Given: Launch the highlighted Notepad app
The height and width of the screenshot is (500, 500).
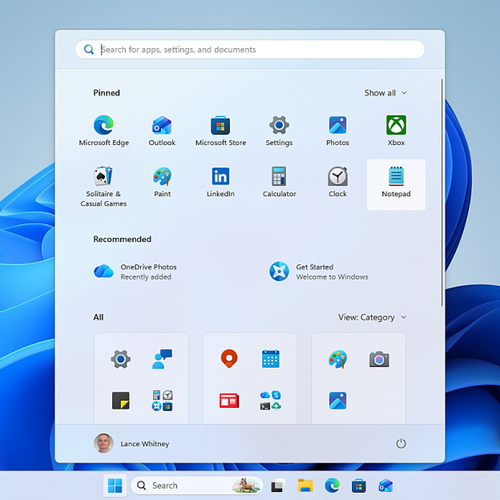Looking at the screenshot, I should tap(396, 185).
